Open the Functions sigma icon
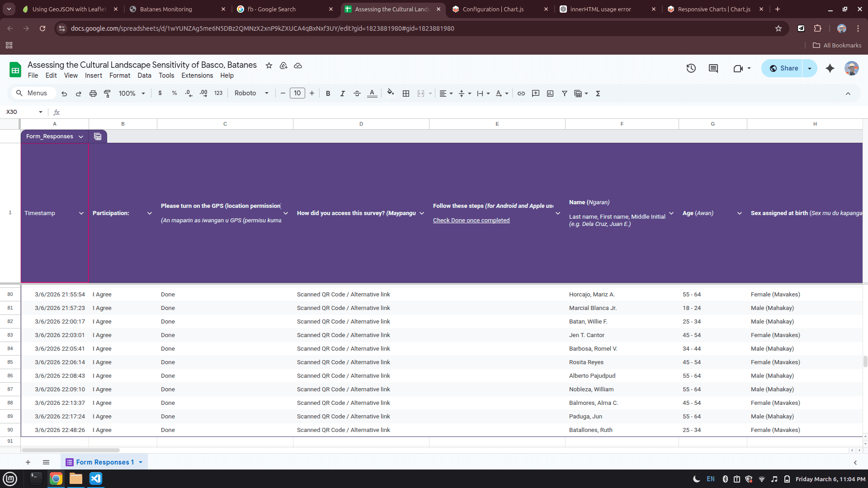 coord(598,94)
